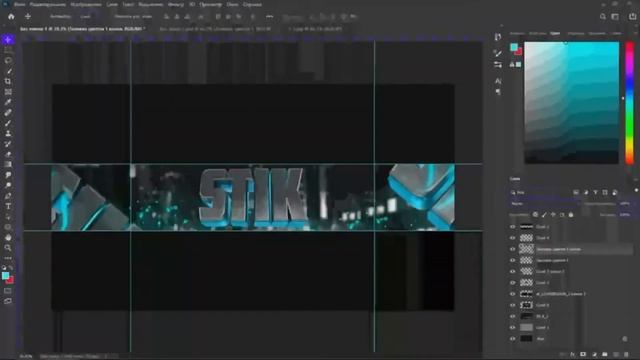Open the layer filter kind dropdown
The image size is (640, 360).
coord(539,192)
